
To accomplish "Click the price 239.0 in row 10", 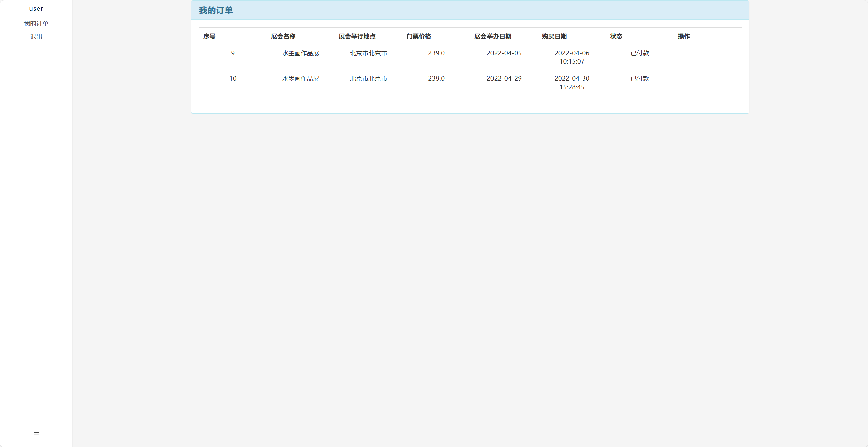I will point(437,78).
